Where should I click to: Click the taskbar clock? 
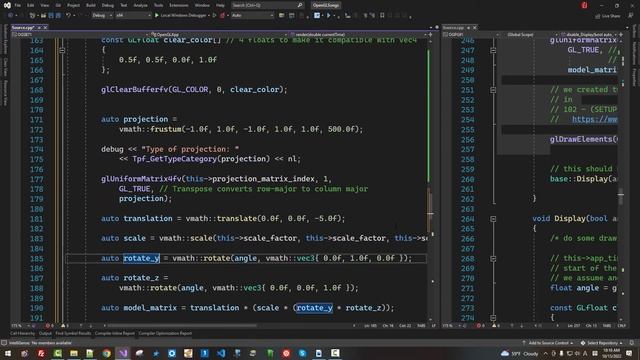611,353
